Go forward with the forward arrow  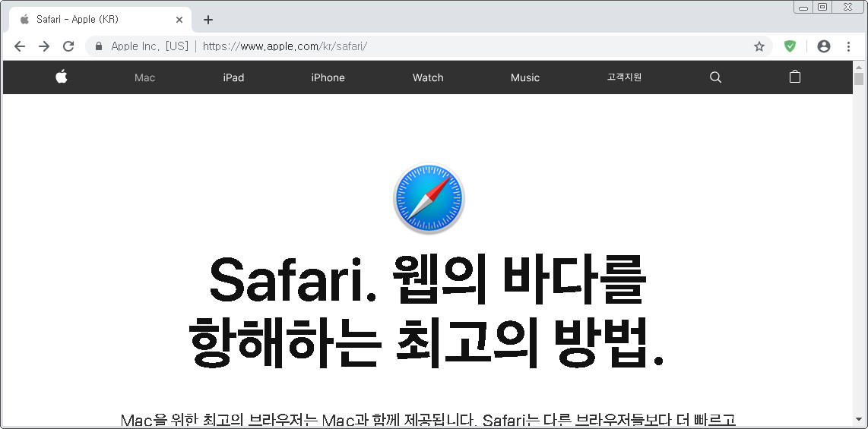44,46
